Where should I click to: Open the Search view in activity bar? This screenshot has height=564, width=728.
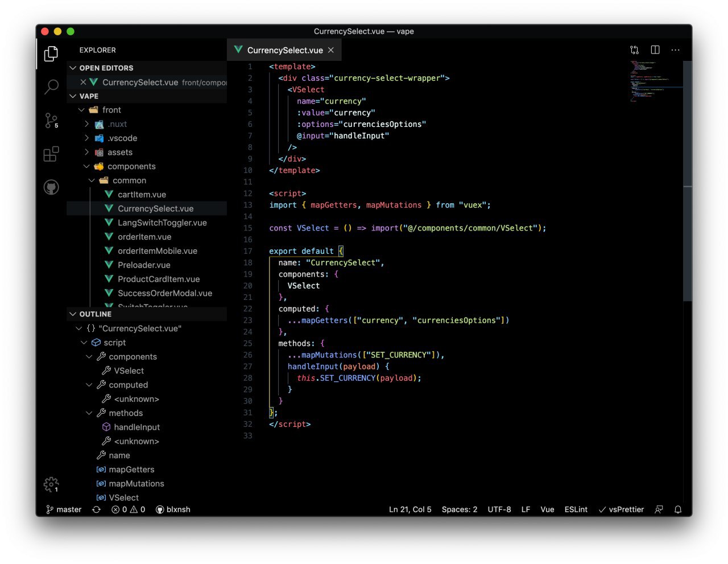pos(51,87)
